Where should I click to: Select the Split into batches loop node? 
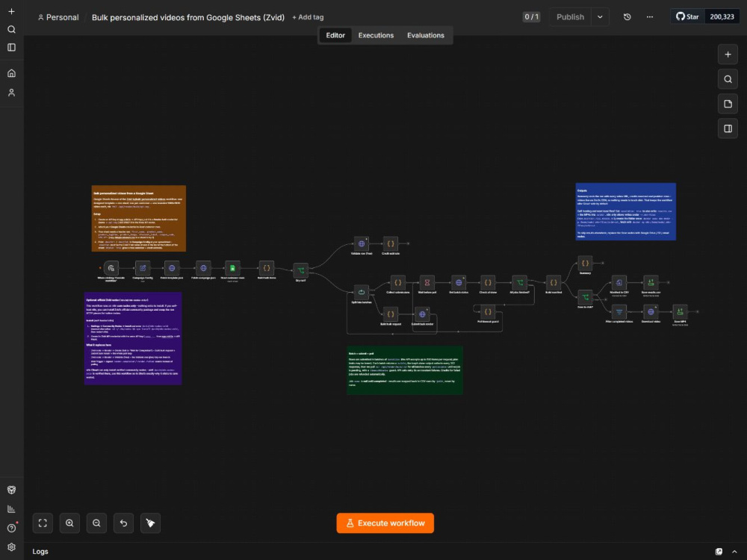362,292
